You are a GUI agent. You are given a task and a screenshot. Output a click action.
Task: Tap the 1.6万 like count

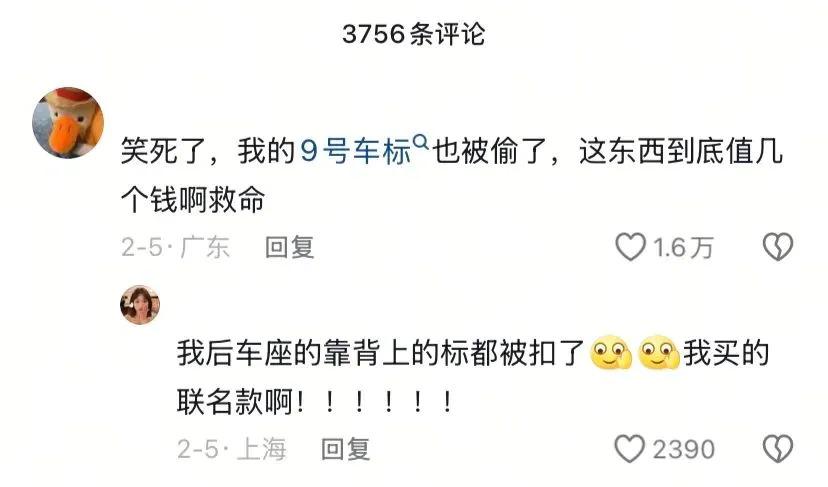pos(683,247)
